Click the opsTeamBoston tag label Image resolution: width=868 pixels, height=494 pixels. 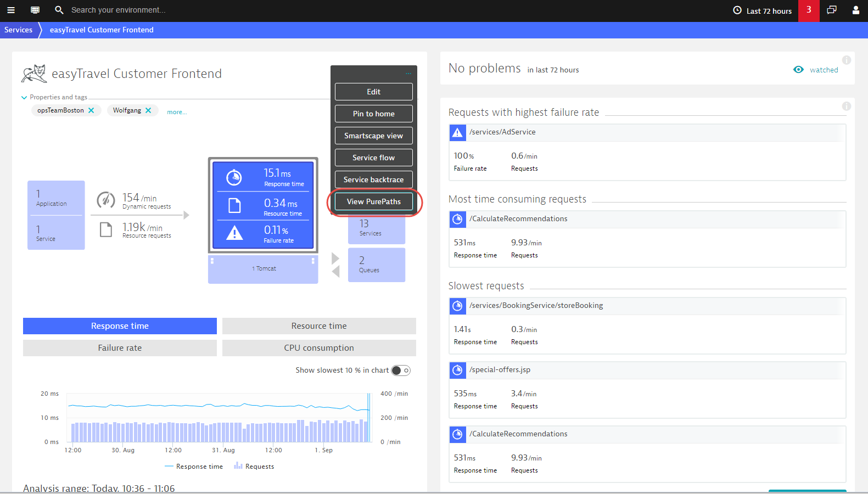pos(60,110)
